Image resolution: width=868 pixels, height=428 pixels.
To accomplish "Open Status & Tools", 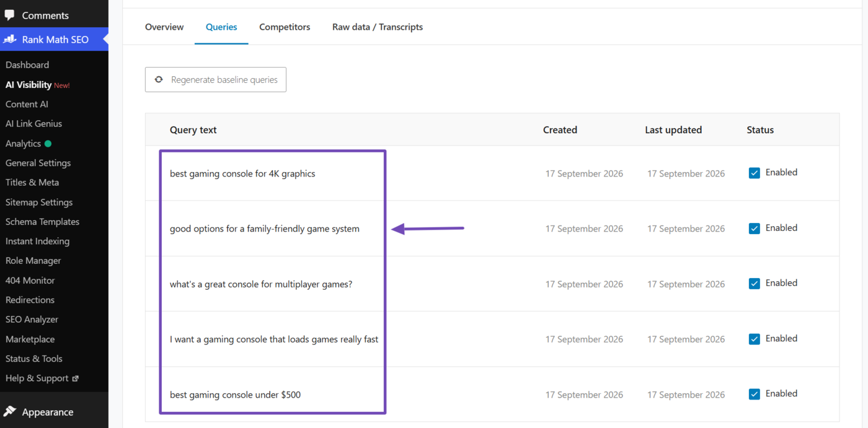I will point(33,359).
